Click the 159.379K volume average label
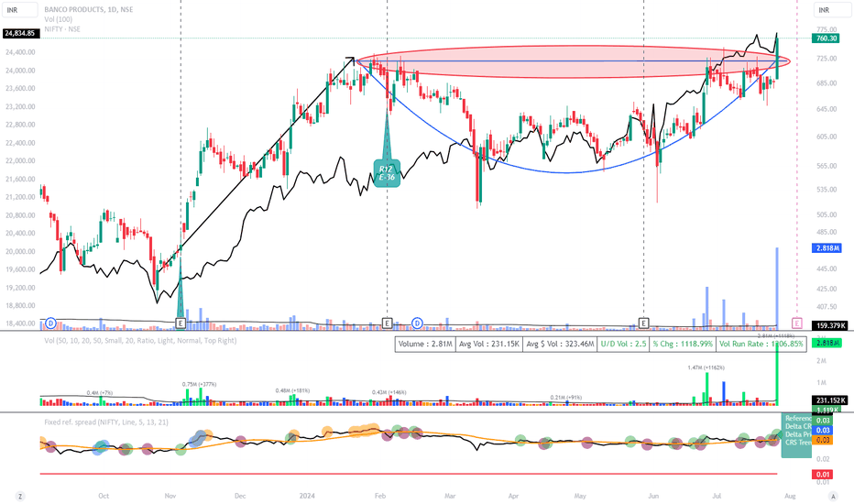Image resolution: width=854 pixels, height=504 pixels. click(x=831, y=326)
